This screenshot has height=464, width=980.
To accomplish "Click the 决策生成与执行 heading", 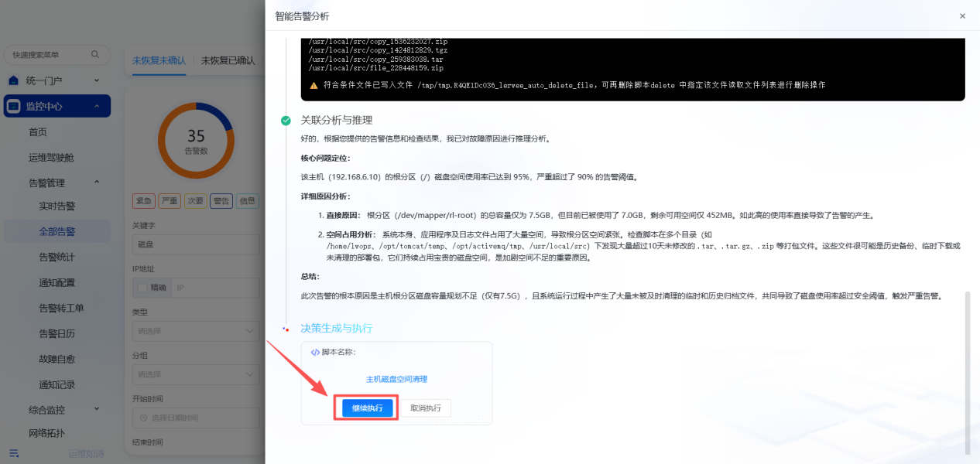I will pos(337,328).
